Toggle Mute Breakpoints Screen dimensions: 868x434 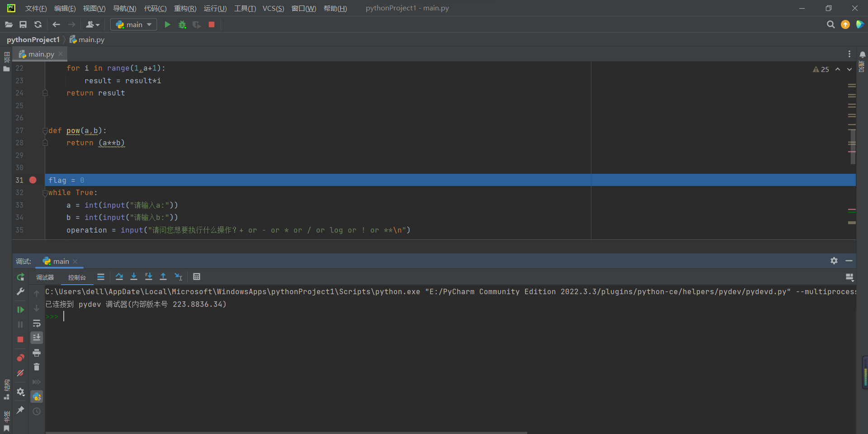coord(20,373)
